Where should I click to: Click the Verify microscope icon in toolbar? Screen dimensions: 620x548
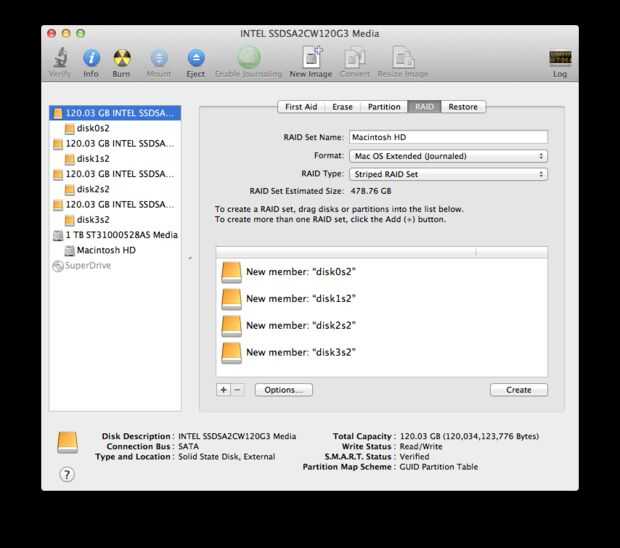click(60, 58)
